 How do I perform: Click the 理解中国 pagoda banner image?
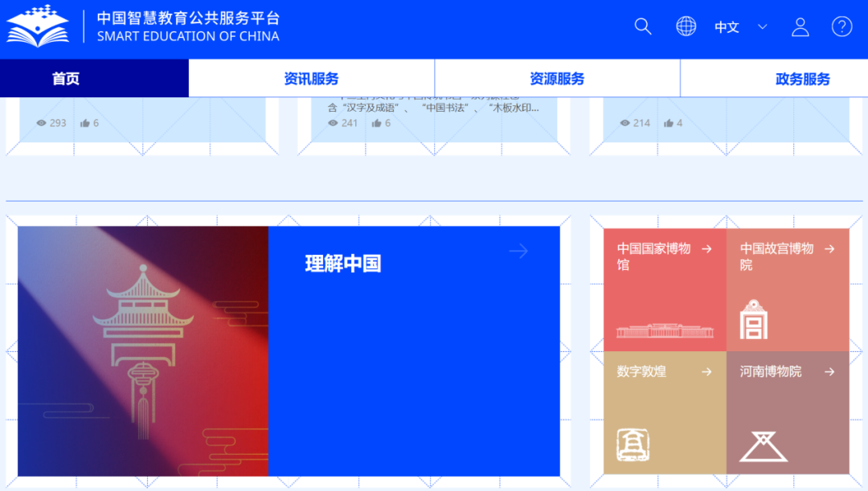(x=143, y=351)
